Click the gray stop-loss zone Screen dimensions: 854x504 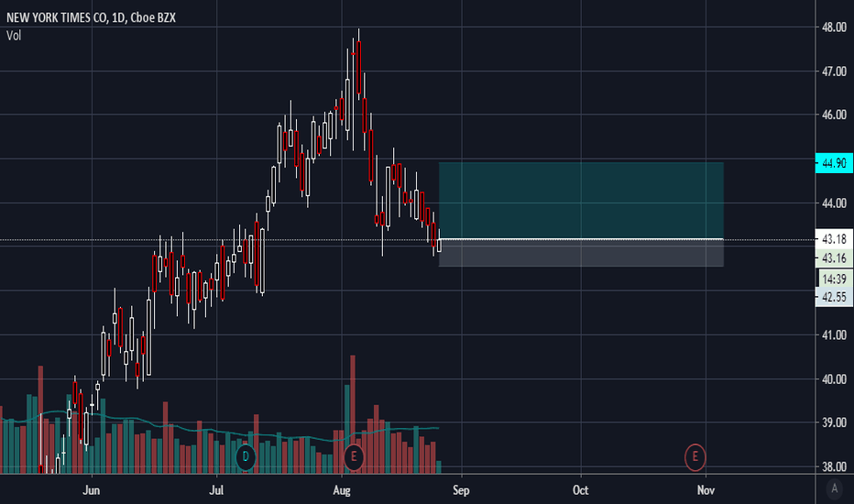pos(581,253)
